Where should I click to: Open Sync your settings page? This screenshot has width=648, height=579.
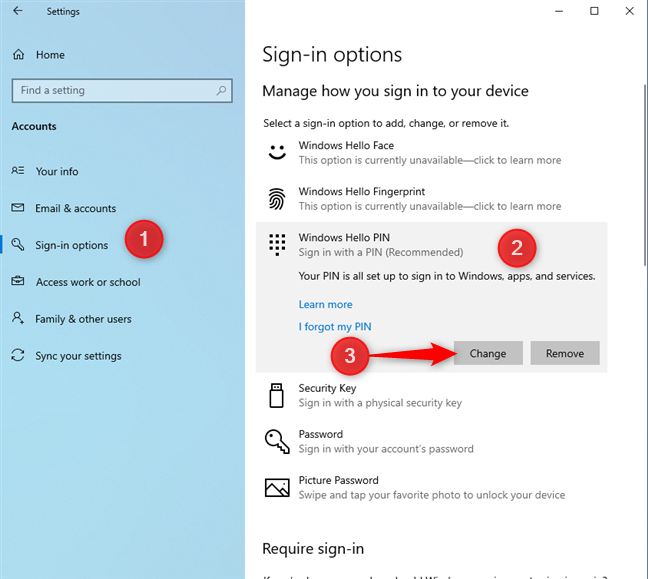[x=78, y=356]
